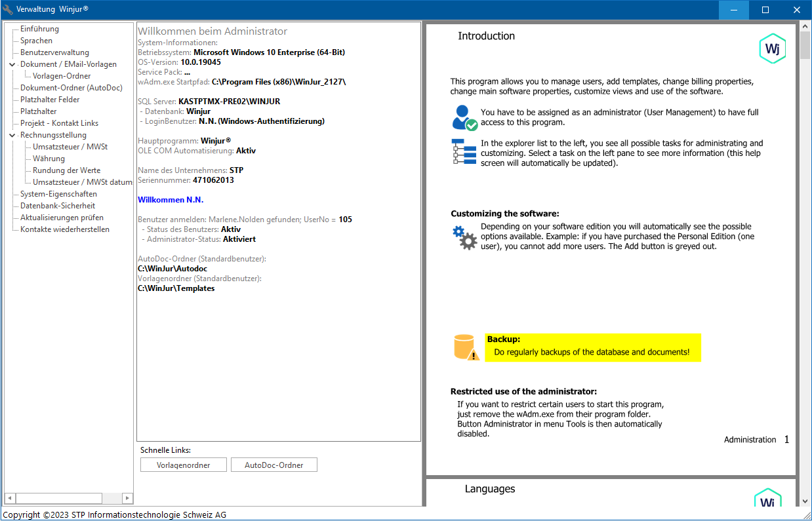
Task: Click the Wj hexagon logo on Introduction page
Action: coord(772,48)
